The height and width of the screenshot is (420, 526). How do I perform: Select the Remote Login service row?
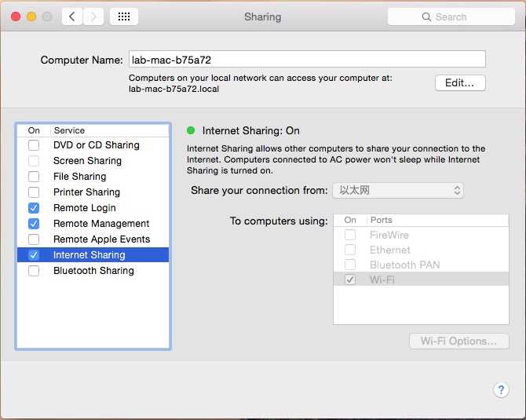click(93, 208)
